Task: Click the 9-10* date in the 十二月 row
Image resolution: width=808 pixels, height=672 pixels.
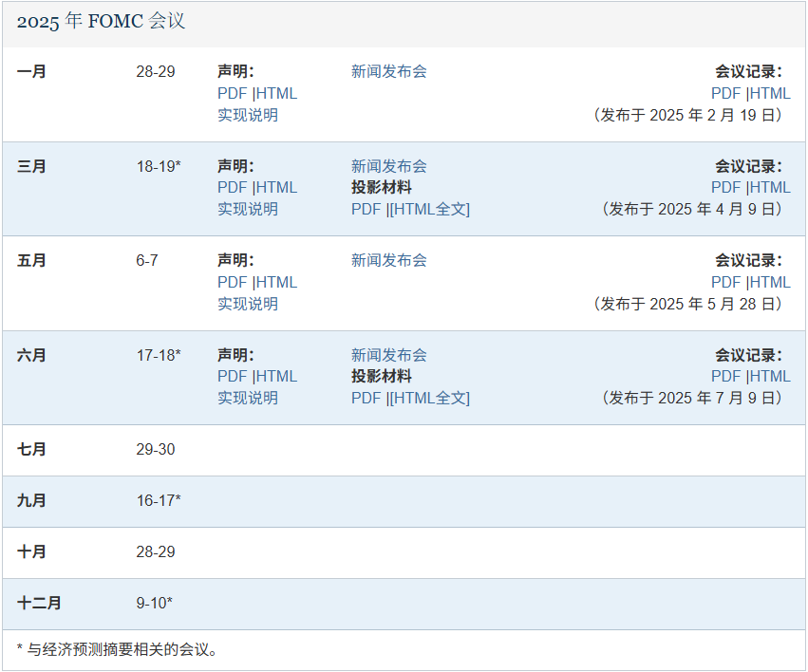Action: point(155,603)
